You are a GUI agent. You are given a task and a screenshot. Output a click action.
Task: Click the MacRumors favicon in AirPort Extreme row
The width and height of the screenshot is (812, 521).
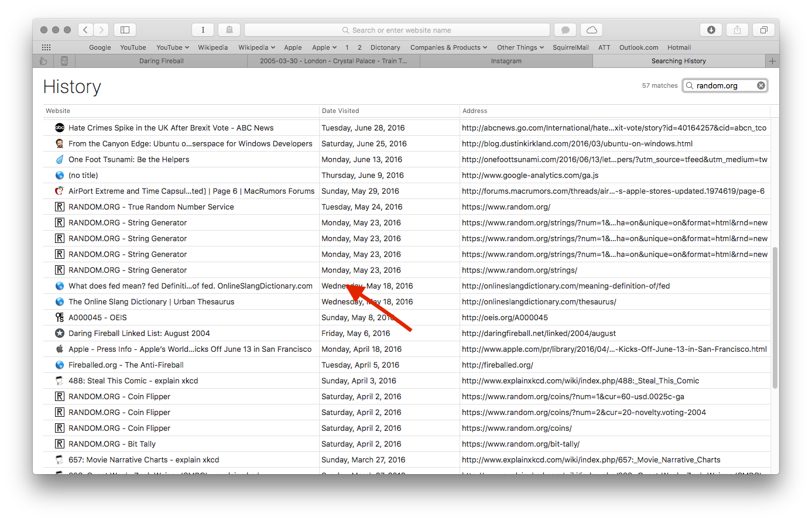click(x=60, y=191)
